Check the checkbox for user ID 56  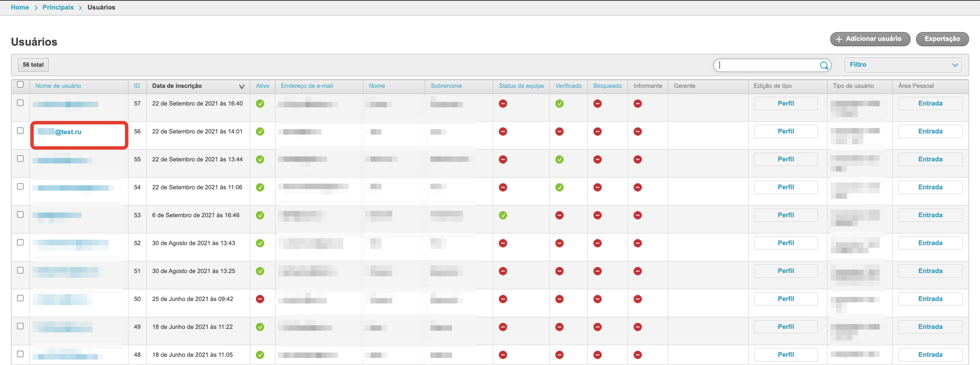click(x=20, y=131)
